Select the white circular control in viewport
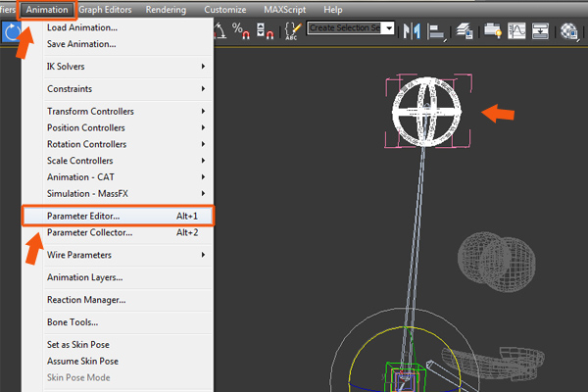This screenshot has height=392, width=588. [x=426, y=112]
